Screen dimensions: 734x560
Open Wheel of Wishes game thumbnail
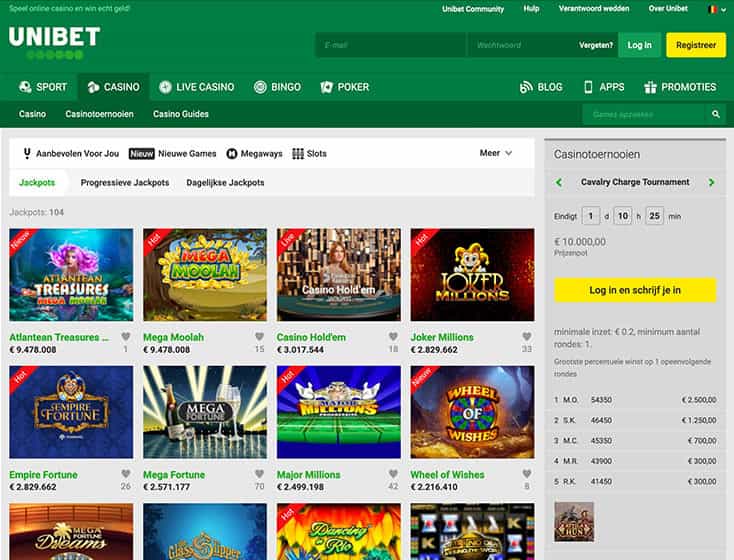point(472,412)
